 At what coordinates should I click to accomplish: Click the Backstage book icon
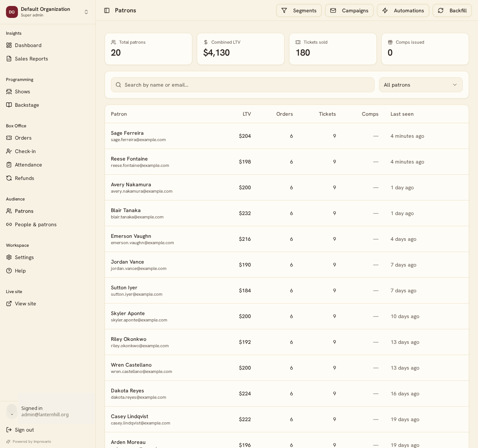[x=9, y=105]
